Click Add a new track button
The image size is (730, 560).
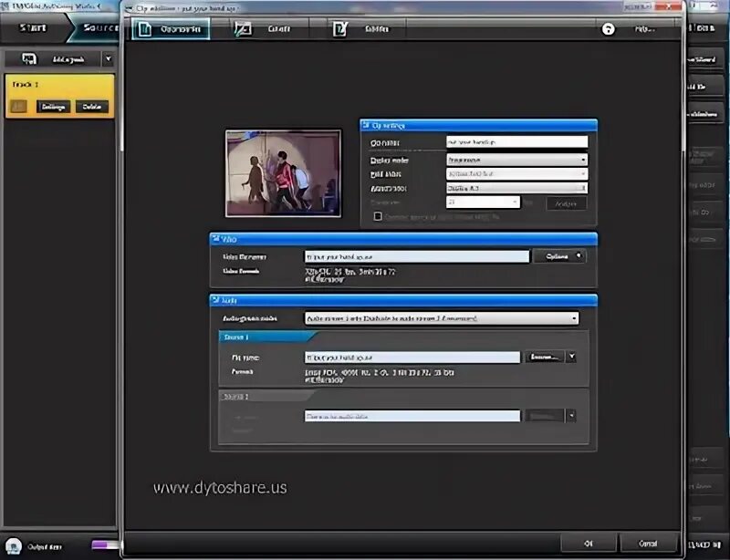pyautogui.click(x=53, y=59)
